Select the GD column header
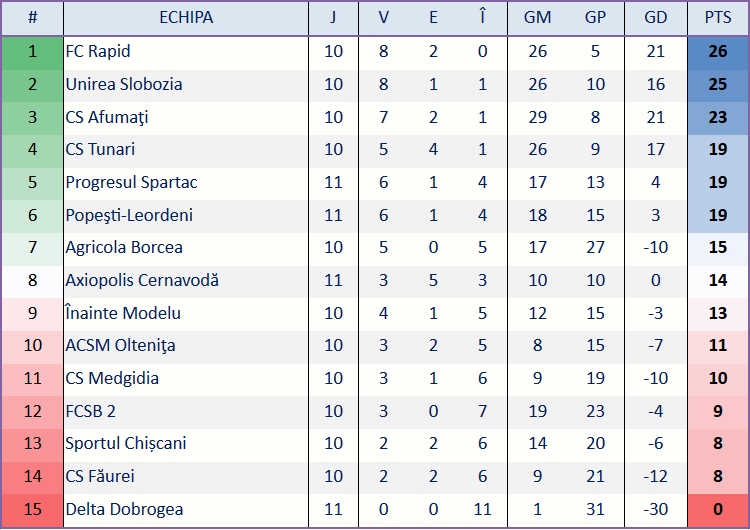This screenshot has height=530, width=750. pyautogui.click(x=655, y=18)
